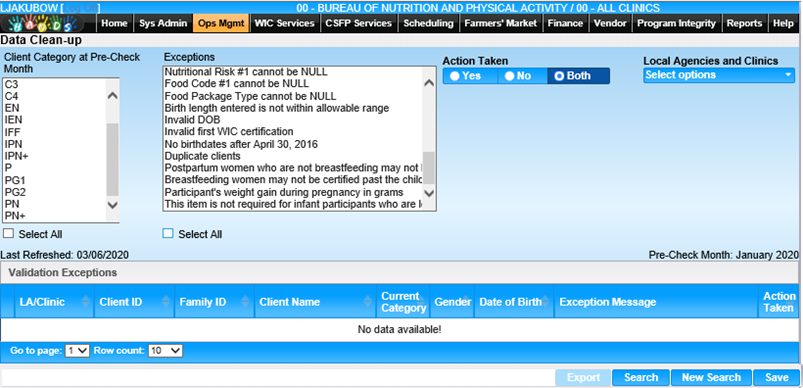Open the Scheduling menu
This screenshot has height=388, width=803.
coord(428,24)
